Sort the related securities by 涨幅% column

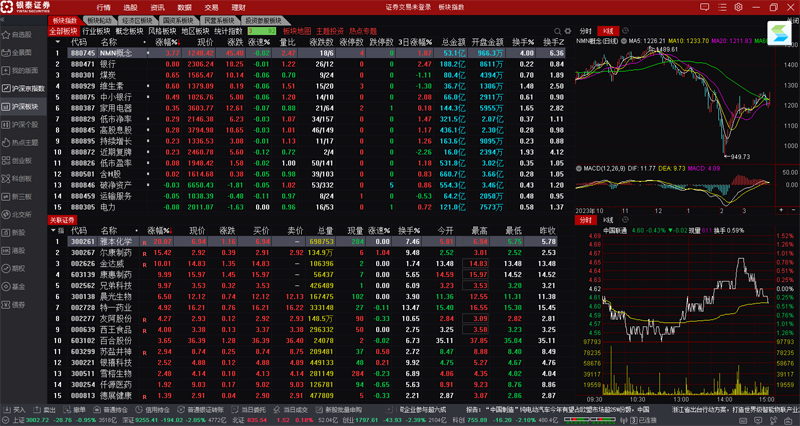tap(159, 231)
